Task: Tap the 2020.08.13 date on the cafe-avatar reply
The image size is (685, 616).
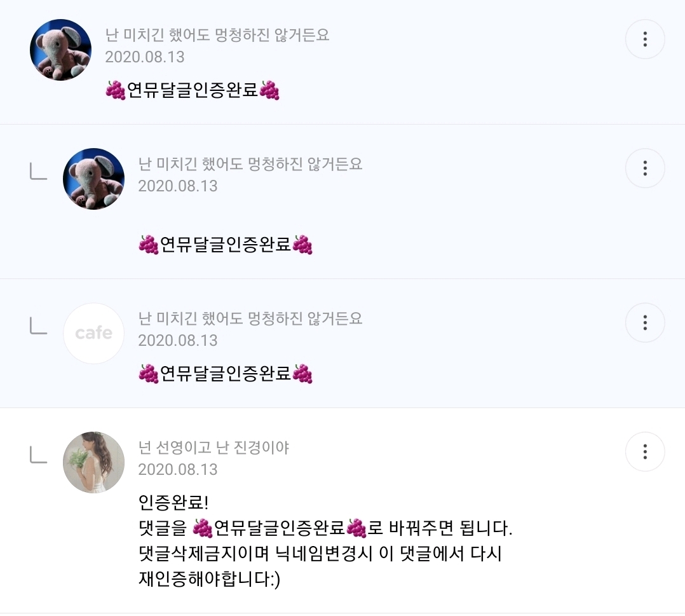Action: (178, 341)
